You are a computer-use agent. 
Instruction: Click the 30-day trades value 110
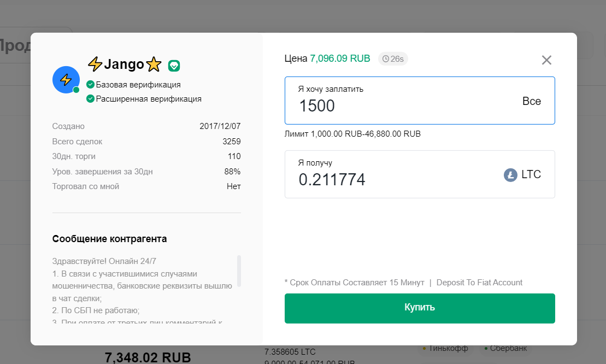pyautogui.click(x=234, y=156)
